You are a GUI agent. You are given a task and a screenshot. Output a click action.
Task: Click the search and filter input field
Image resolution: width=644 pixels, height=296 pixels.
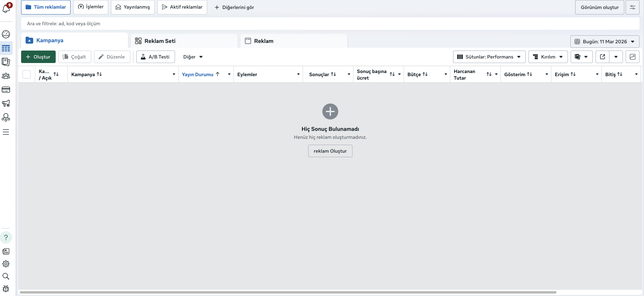point(330,24)
